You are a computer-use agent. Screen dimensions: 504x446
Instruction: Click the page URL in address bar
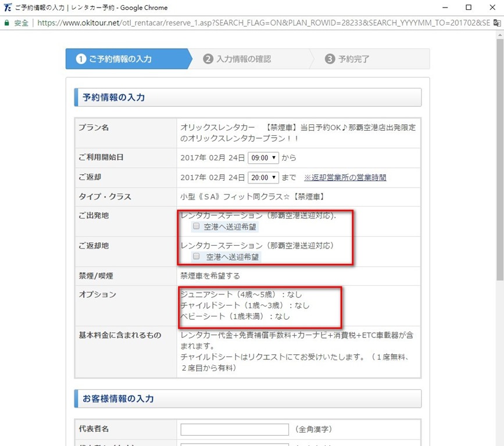pyautogui.click(x=262, y=23)
